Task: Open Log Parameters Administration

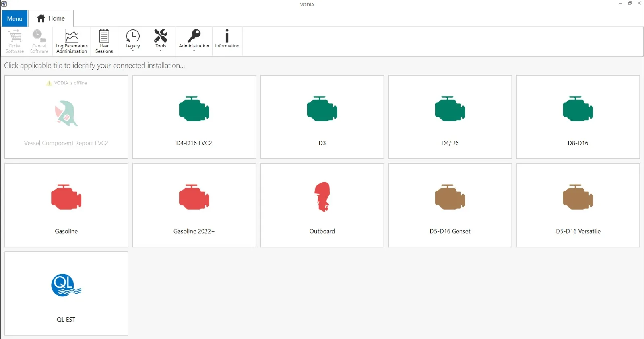Action: pos(72,41)
